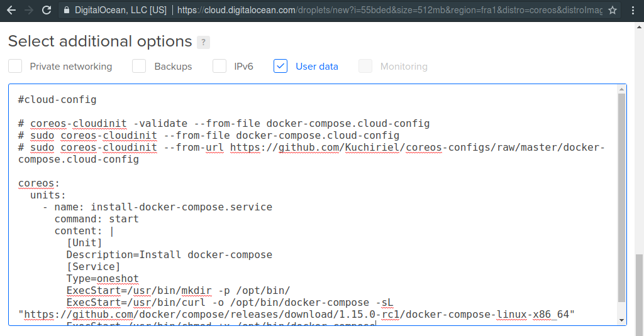Enable the Private networking checkbox
The width and height of the screenshot is (644, 336).
[15, 66]
